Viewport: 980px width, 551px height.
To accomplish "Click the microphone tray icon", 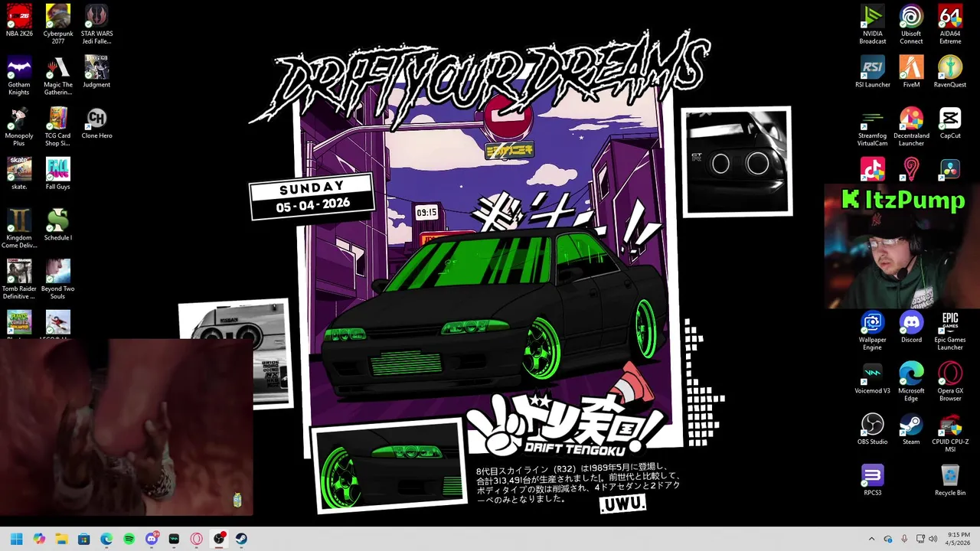I will [x=904, y=539].
